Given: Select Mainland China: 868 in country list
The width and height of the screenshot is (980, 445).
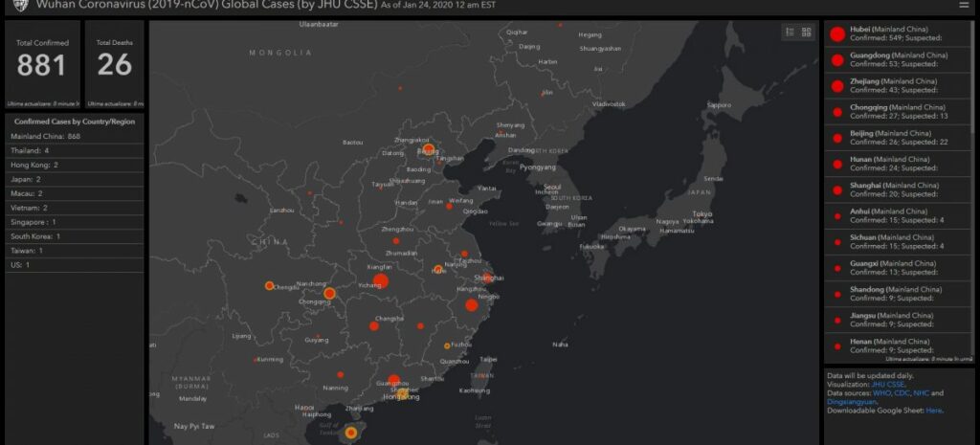Looking at the screenshot, I should tap(45, 137).
